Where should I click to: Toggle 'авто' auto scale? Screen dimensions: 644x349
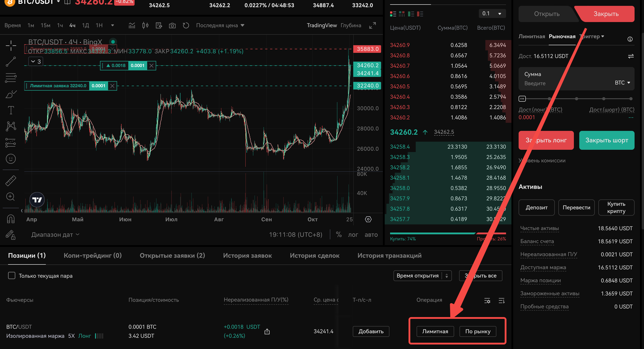tap(371, 235)
